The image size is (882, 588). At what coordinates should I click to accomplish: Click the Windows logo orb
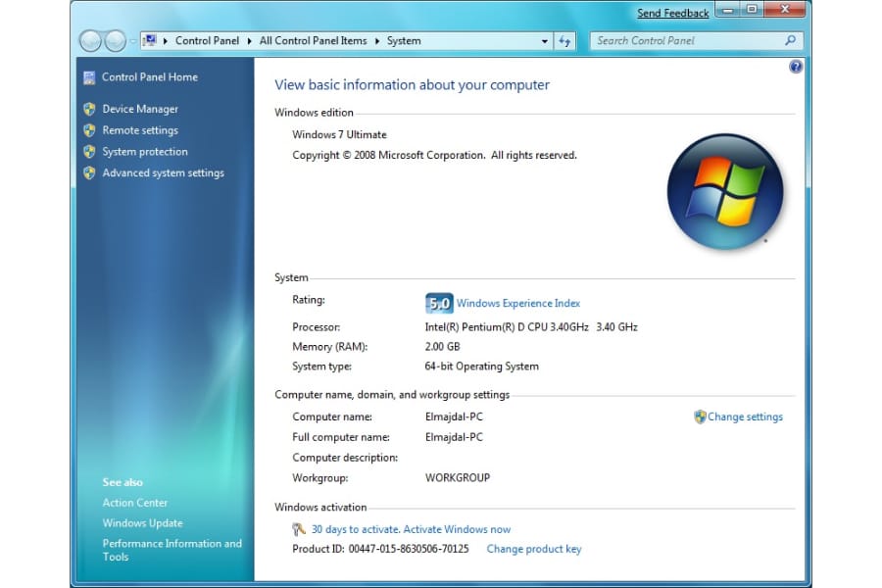(725, 191)
